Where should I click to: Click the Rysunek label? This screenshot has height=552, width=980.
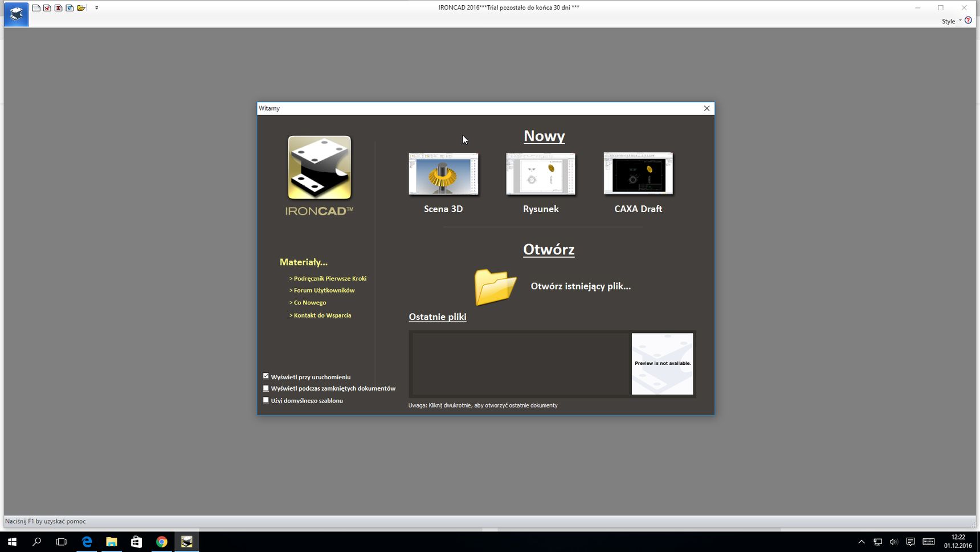pyautogui.click(x=541, y=209)
